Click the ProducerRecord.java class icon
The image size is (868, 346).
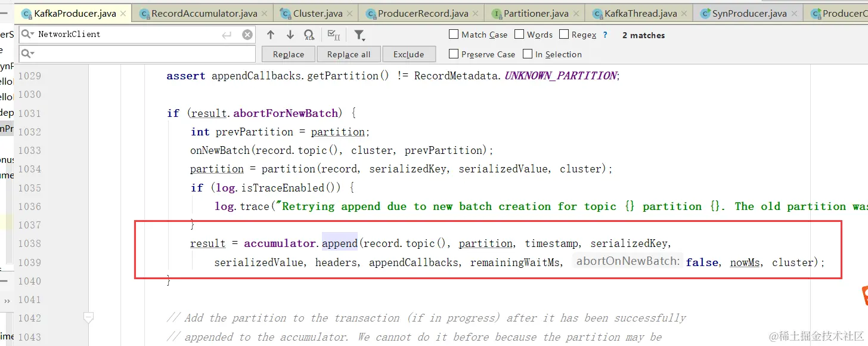coord(371,14)
